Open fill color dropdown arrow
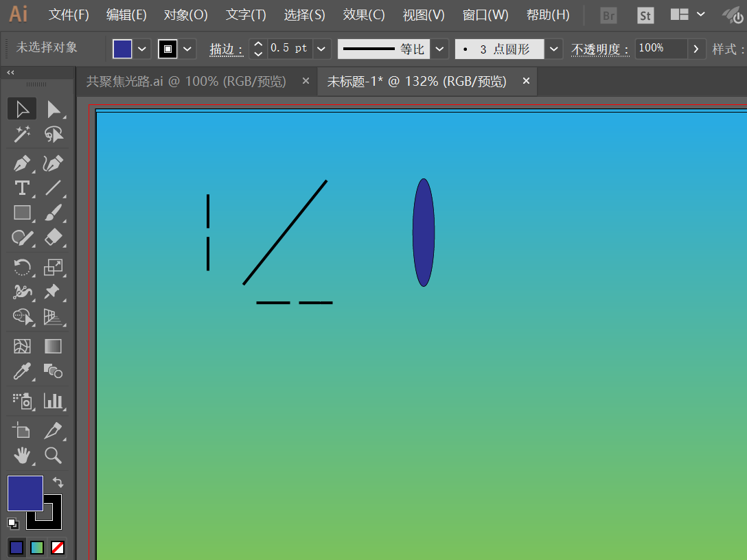The height and width of the screenshot is (560, 747). (142, 49)
